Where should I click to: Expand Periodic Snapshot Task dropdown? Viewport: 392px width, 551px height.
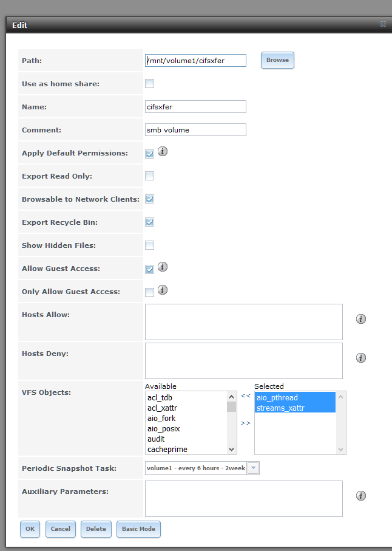tap(254, 468)
